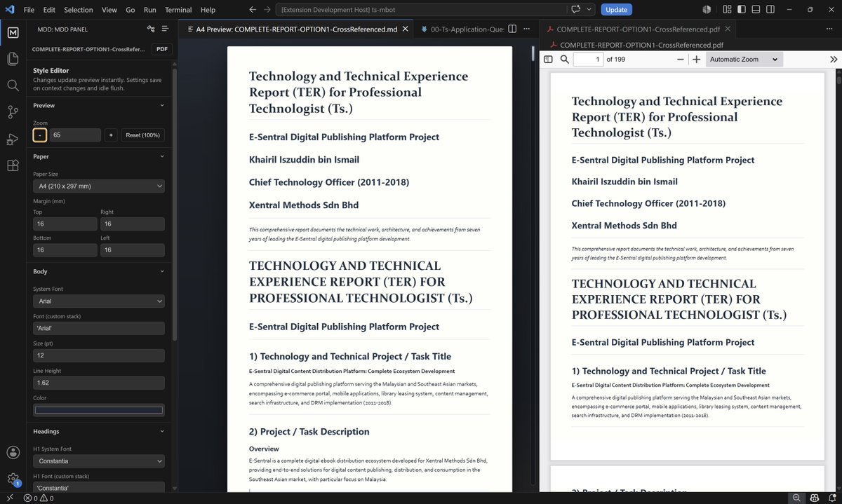842x504 pixels.
Task: Open the Manage gear icon
Action: pyautogui.click(x=13, y=479)
